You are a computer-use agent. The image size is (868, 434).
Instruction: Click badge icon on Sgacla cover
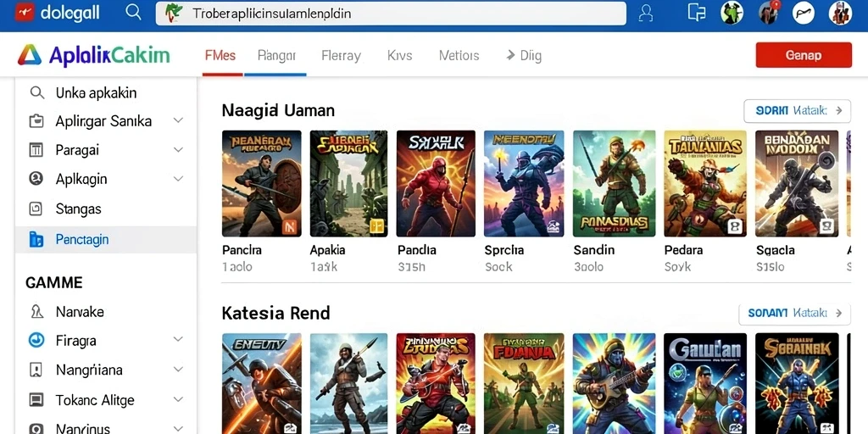point(826,225)
